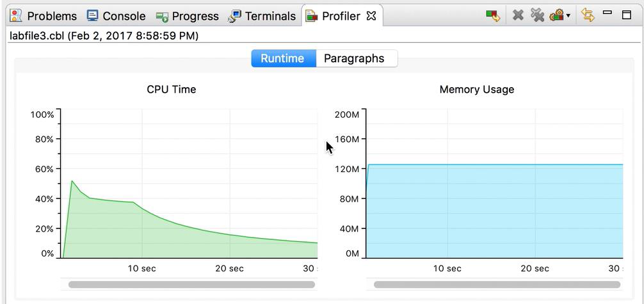Image resolution: width=644 pixels, height=304 pixels.
Task: Show the Progress tab
Action: point(188,16)
